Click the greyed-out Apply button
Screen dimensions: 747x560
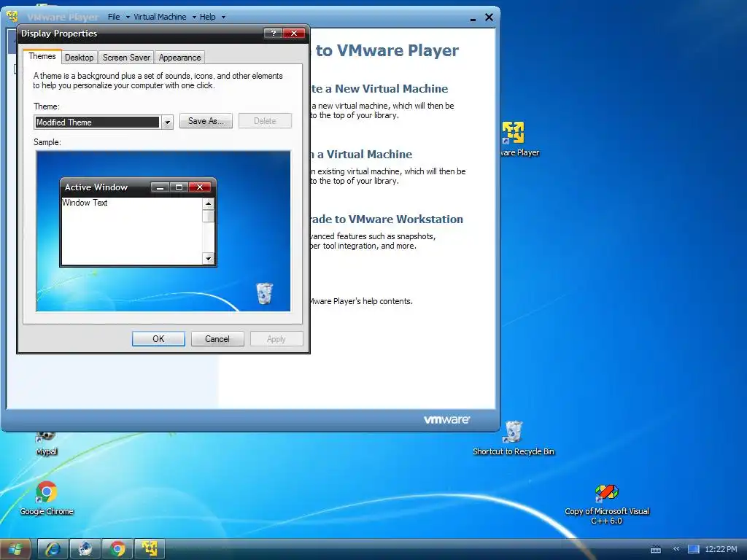coord(276,339)
